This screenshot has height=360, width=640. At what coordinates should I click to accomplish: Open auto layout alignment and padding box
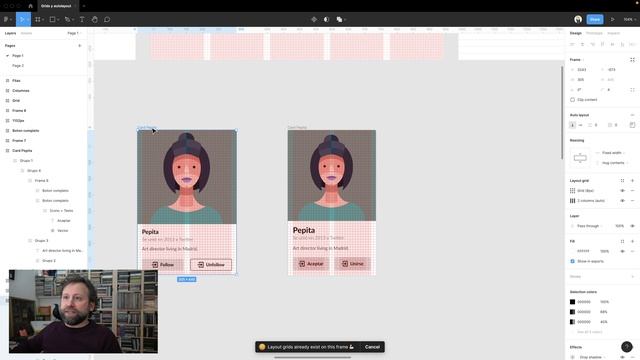632,125
